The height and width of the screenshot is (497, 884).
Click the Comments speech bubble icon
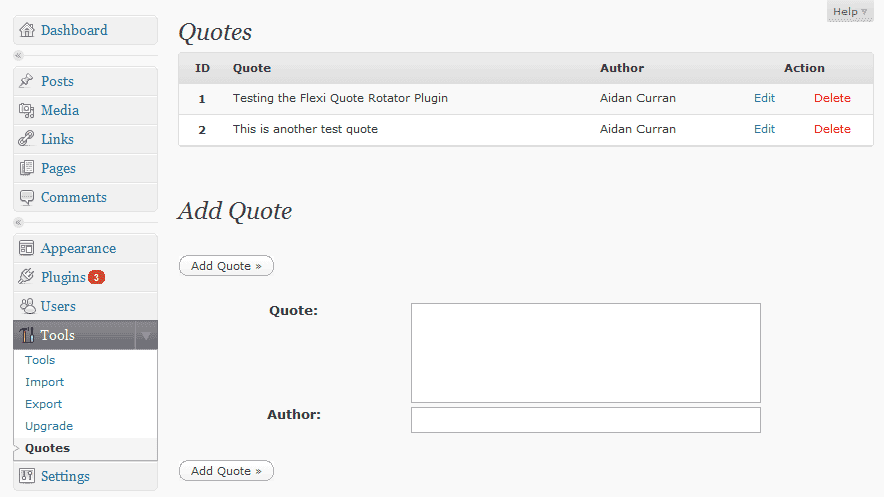pyautogui.click(x=27, y=197)
